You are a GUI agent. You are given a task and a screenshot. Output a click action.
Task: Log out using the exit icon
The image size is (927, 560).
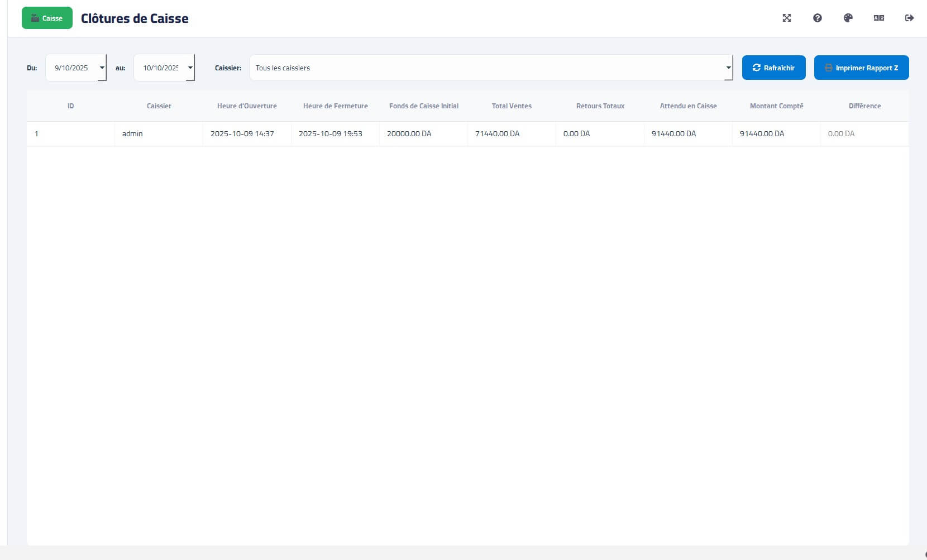[909, 18]
